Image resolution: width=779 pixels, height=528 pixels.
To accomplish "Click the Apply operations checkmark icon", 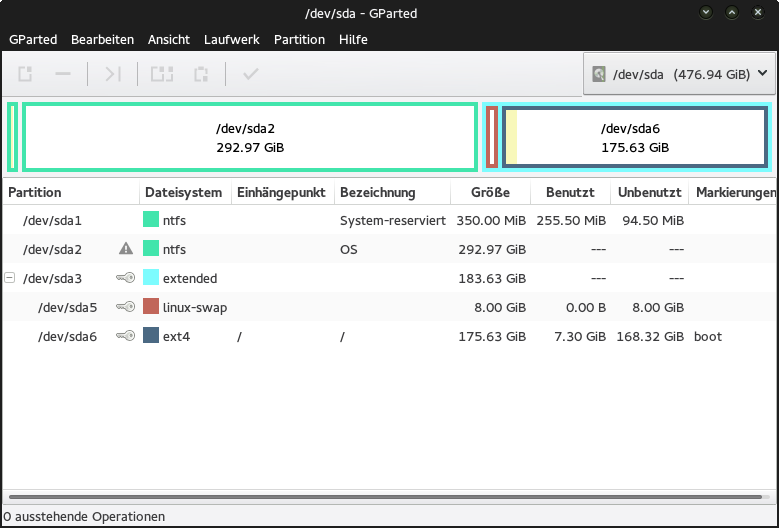I will click(250, 74).
